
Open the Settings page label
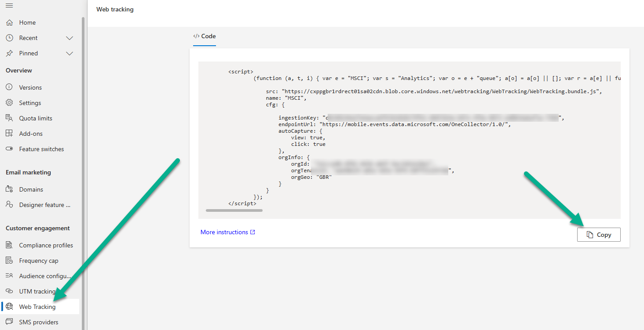(30, 103)
